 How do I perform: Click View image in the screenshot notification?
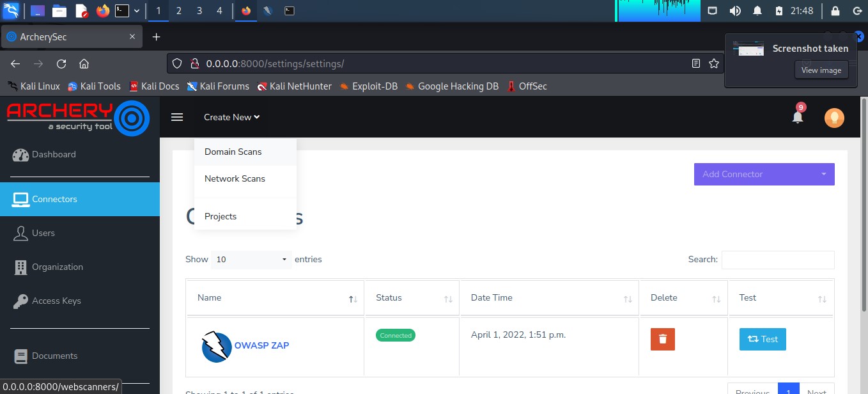pos(821,70)
